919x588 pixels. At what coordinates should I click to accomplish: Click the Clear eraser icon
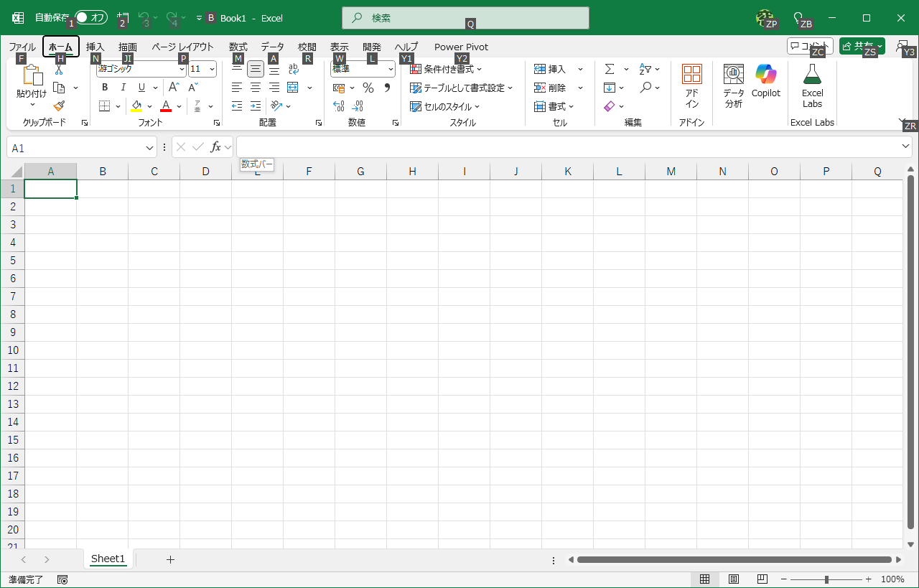coord(610,106)
